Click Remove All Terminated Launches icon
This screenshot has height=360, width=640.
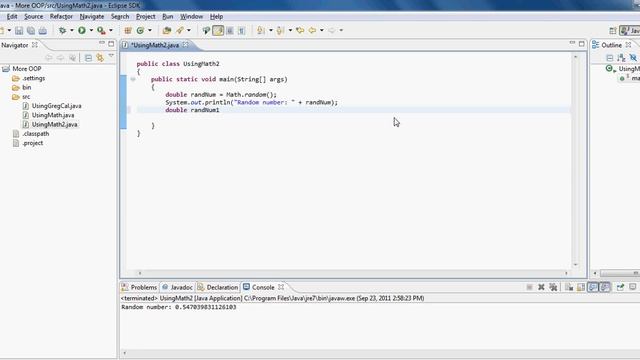553,287
